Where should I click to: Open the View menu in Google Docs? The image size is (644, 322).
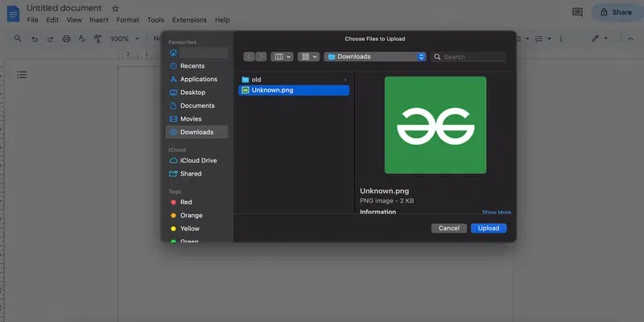[74, 19]
